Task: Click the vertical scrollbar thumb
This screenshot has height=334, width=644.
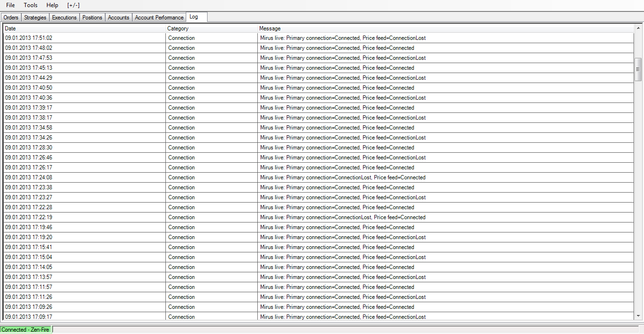Action: tap(638, 70)
